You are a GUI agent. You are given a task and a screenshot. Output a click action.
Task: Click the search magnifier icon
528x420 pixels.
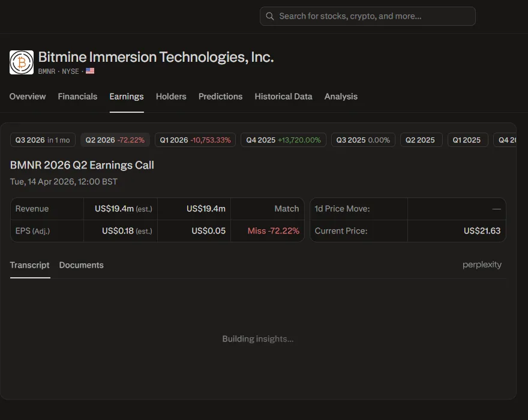270,16
